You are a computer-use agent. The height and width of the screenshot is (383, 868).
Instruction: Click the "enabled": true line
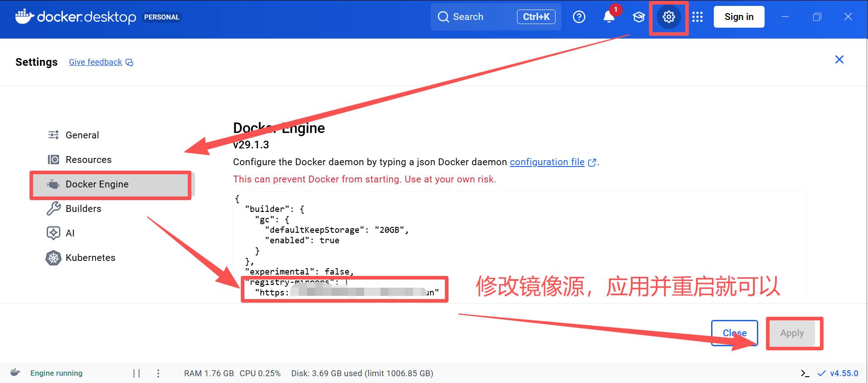[x=302, y=241]
